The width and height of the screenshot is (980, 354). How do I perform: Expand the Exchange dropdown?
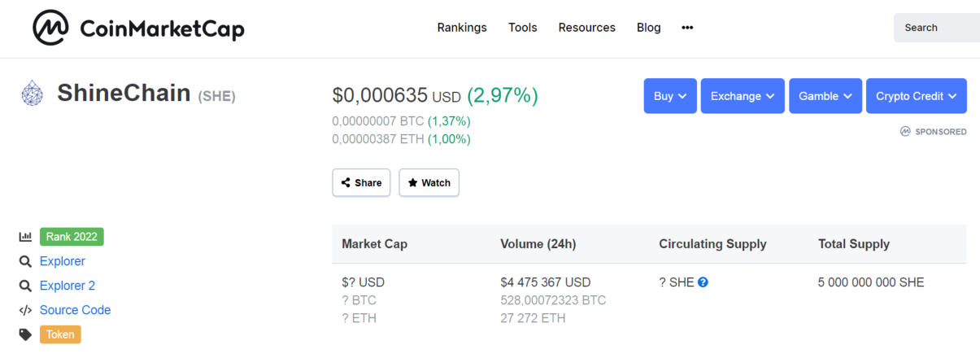point(743,96)
